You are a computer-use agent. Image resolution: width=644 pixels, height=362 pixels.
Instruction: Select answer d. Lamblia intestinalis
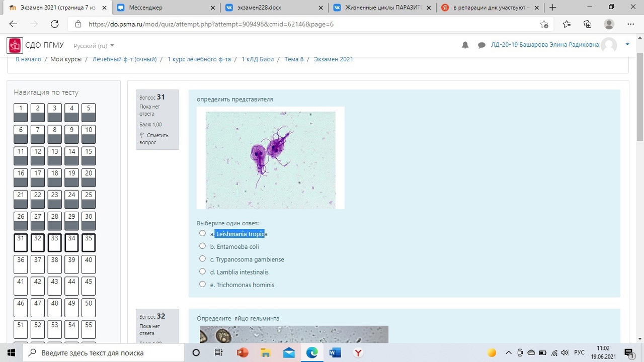(202, 271)
